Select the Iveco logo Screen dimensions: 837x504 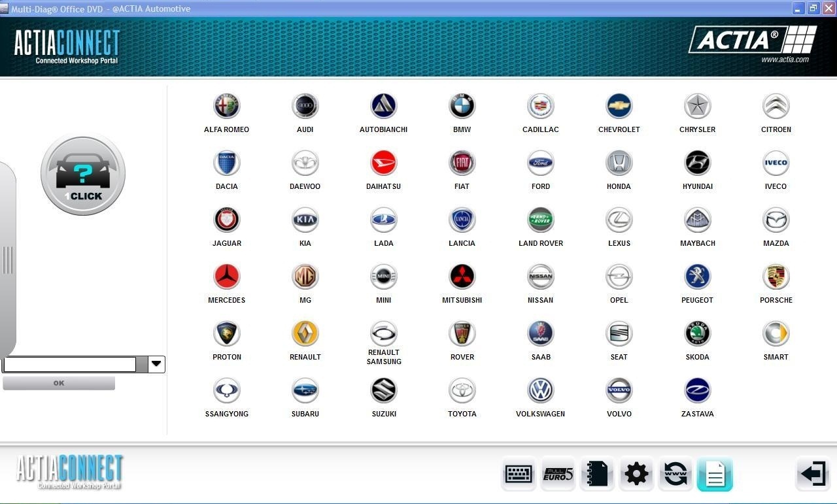click(x=776, y=163)
